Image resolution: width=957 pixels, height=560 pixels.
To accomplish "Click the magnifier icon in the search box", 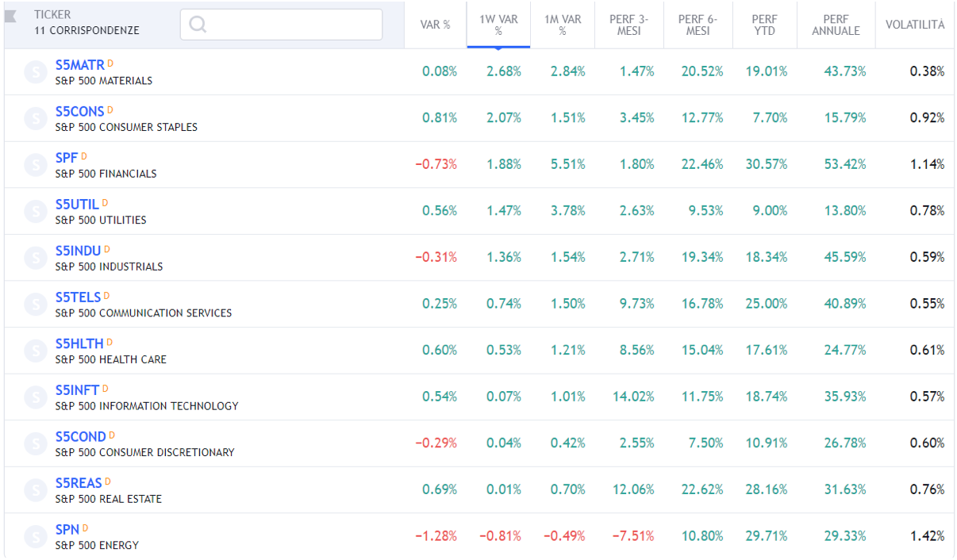I will 198,25.
